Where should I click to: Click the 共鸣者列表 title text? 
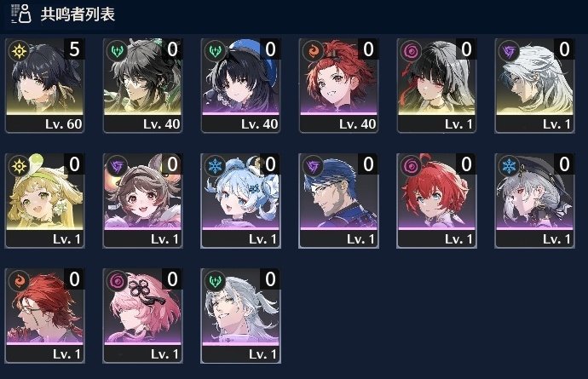pos(78,14)
